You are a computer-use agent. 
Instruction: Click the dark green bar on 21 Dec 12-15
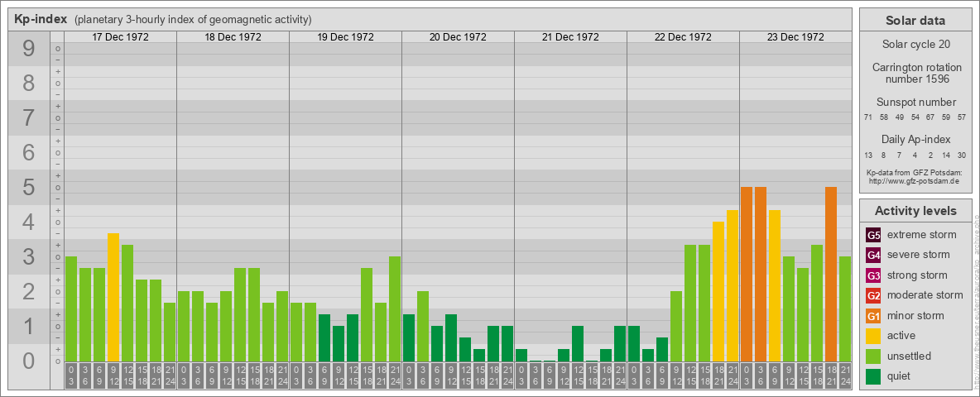click(578, 343)
